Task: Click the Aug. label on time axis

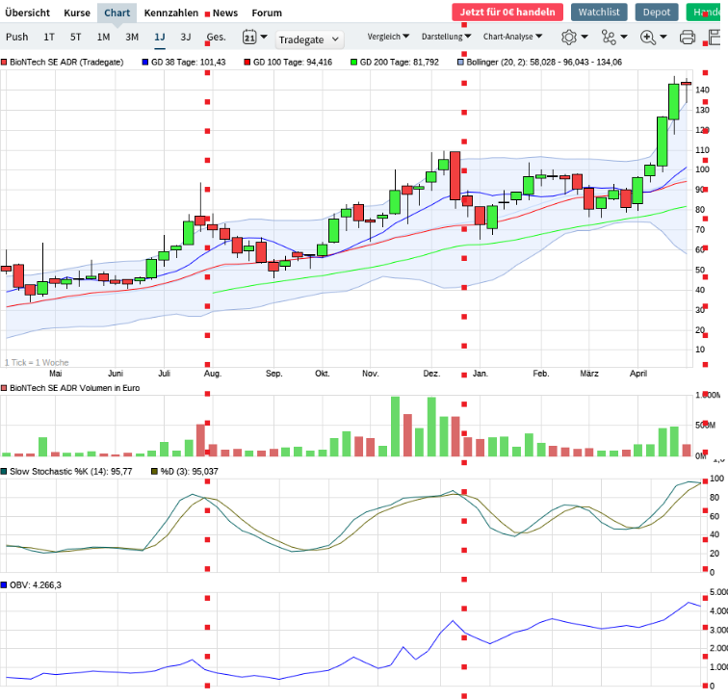Action: (x=213, y=374)
